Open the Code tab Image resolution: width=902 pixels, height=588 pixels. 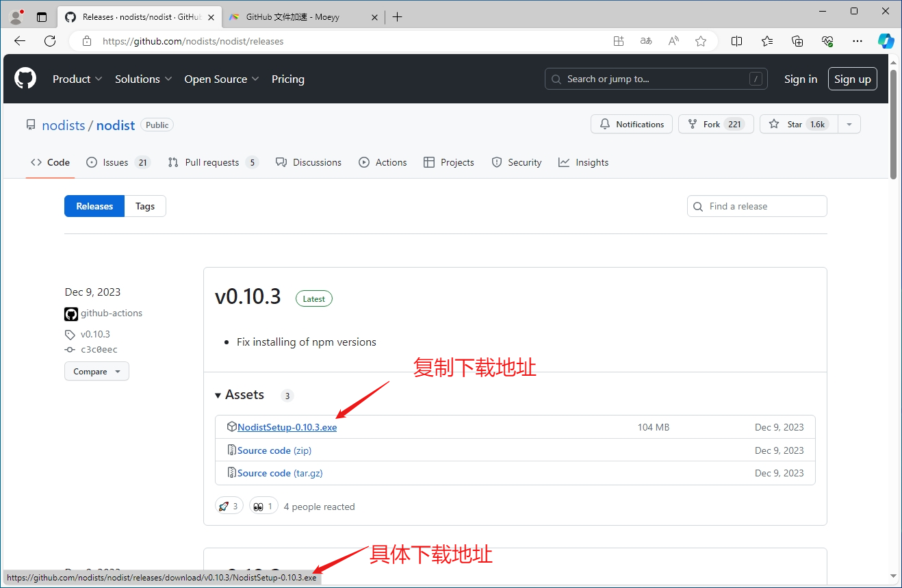coord(50,162)
